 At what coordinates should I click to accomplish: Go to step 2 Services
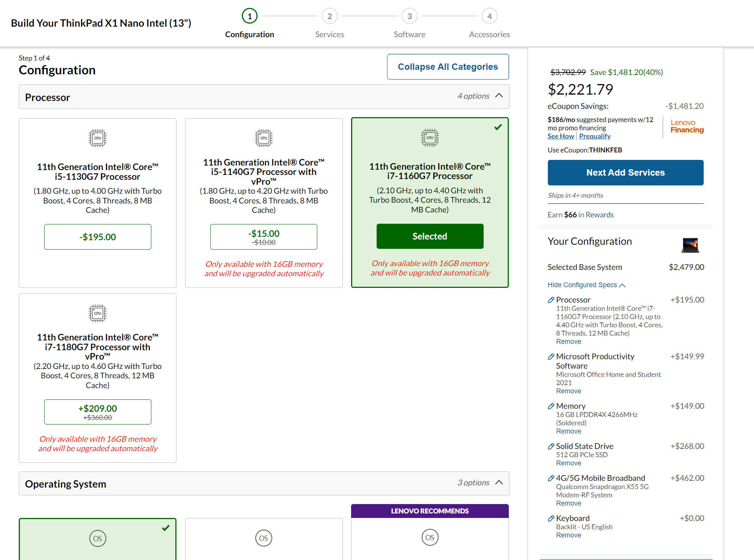click(x=330, y=16)
